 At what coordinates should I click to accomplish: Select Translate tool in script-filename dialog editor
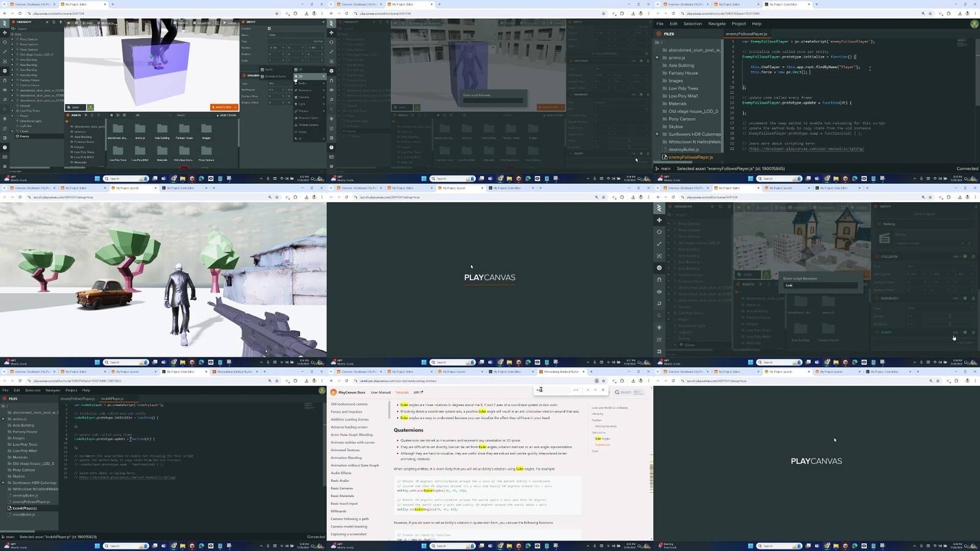[x=659, y=220]
